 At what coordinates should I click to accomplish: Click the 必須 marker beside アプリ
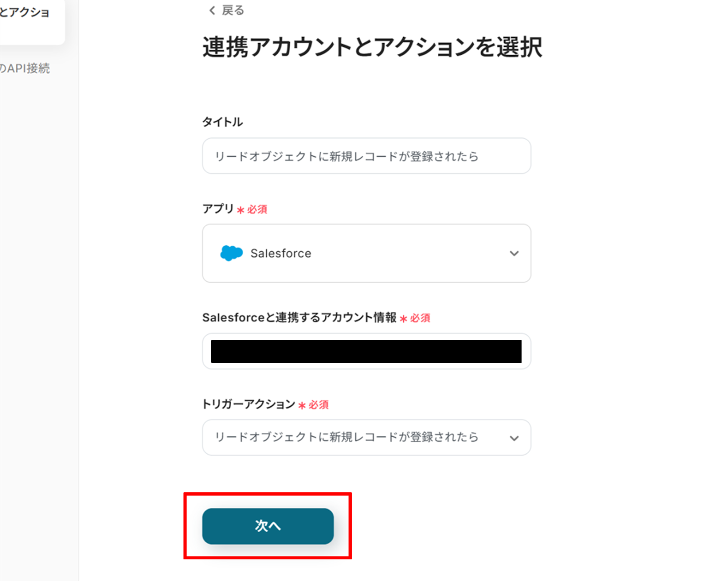[x=257, y=210]
